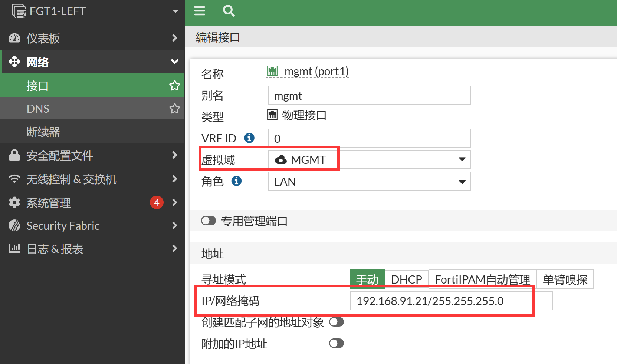Click mgmt (port1) interface icon
The height and width of the screenshot is (364, 617).
click(x=272, y=71)
